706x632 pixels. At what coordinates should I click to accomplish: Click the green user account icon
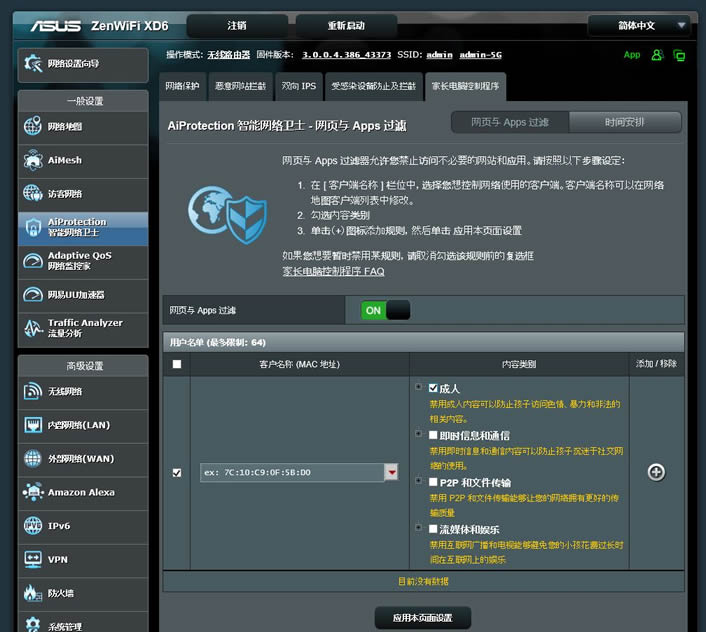click(x=657, y=55)
